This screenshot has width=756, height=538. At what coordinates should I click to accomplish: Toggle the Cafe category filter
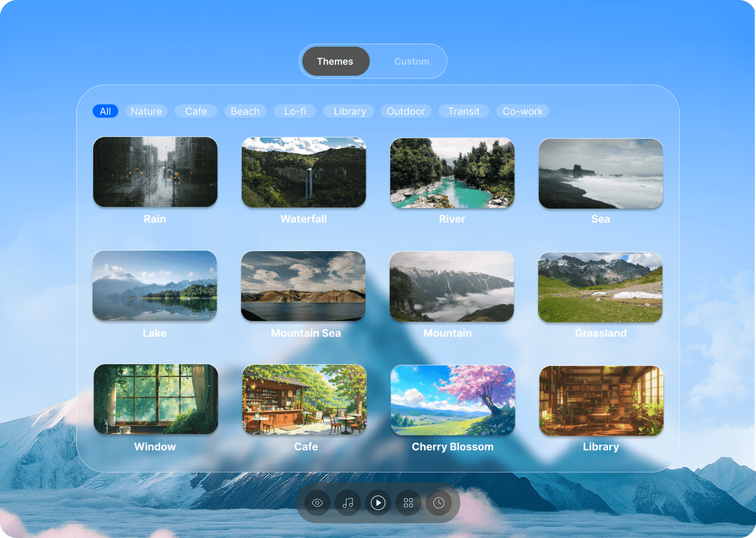click(x=195, y=111)
